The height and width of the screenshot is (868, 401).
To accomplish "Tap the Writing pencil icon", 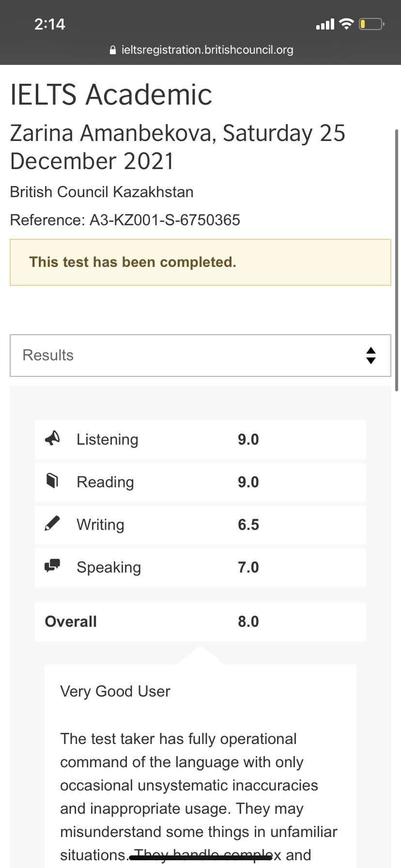I will click(52, 523).
